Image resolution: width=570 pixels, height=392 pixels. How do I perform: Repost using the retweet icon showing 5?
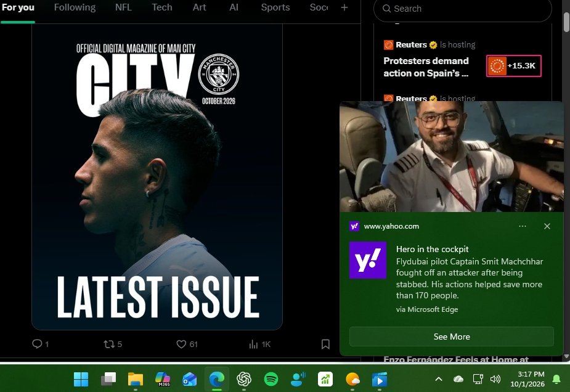[108, 344]
